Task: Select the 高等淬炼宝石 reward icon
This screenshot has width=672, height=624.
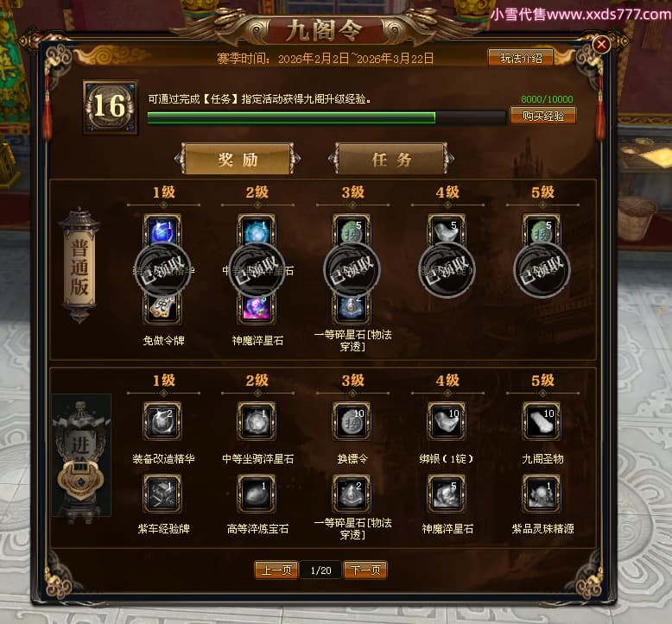Action: pyautogui.click(x=257, y=494)
